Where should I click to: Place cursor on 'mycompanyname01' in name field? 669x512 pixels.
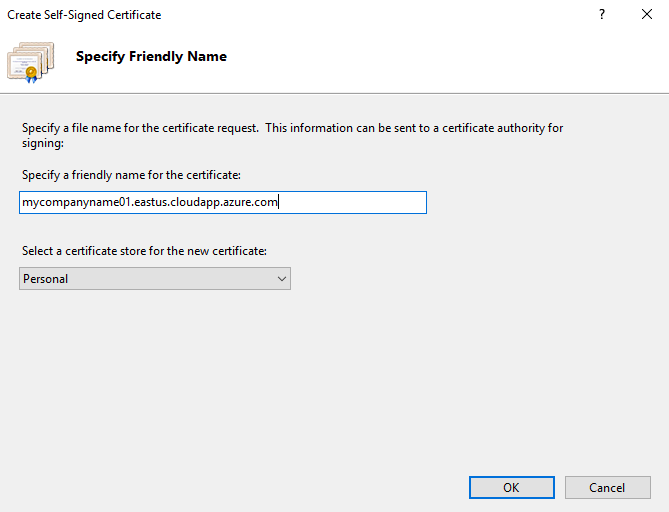[76, 202]
